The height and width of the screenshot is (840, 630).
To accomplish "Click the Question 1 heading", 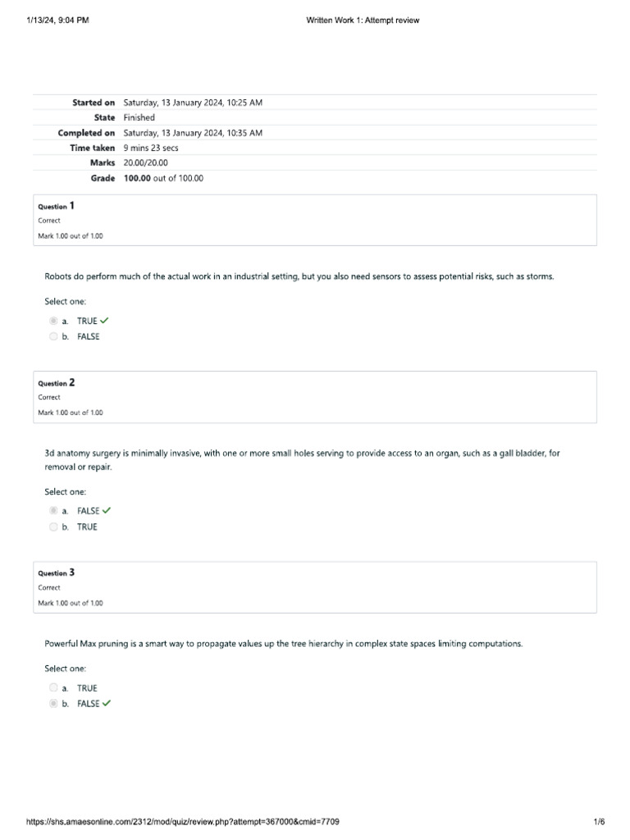I will [x=56, y=206].
